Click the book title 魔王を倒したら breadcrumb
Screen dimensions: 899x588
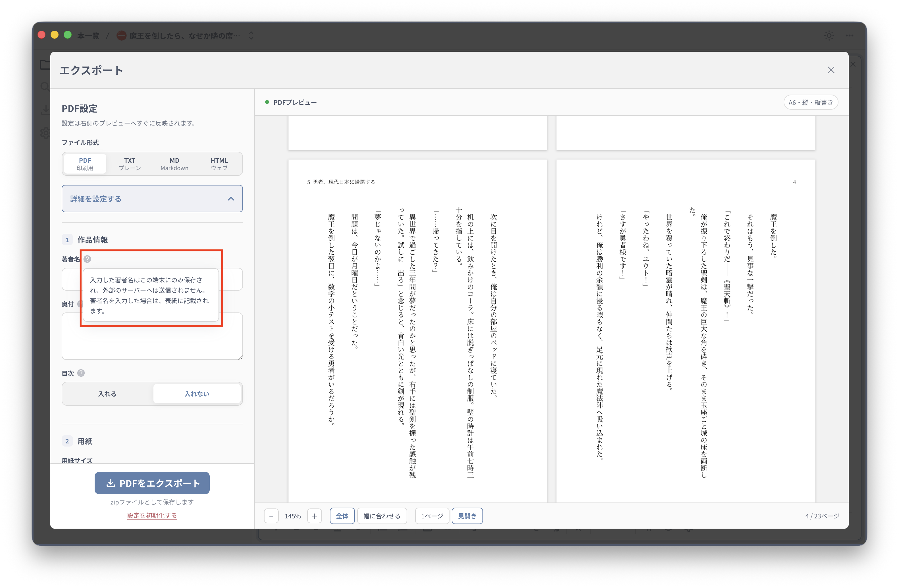pos(184,36)
